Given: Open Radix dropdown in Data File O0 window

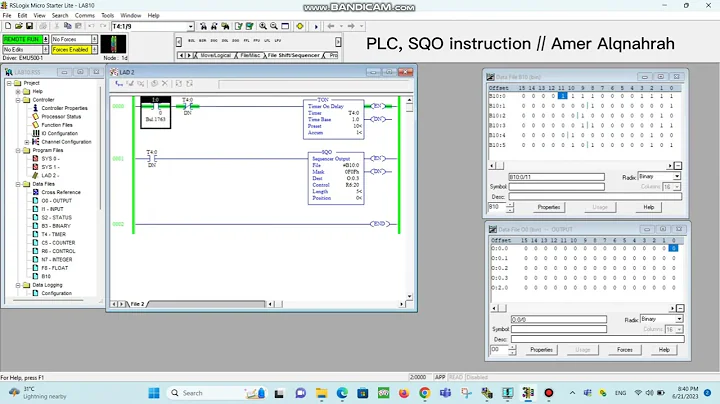Looking at the screenshot, I should pos(679,319).
